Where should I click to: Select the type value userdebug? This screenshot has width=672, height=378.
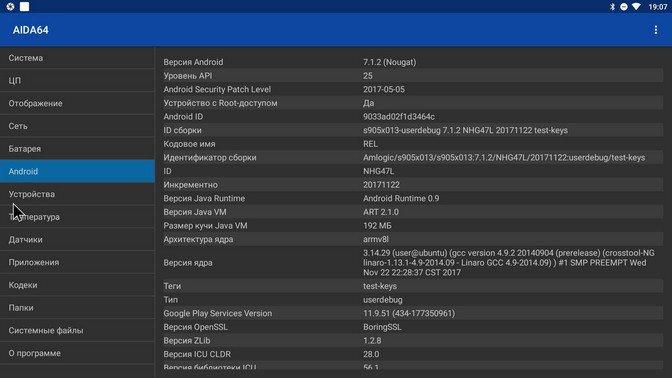tap(383, 300)
